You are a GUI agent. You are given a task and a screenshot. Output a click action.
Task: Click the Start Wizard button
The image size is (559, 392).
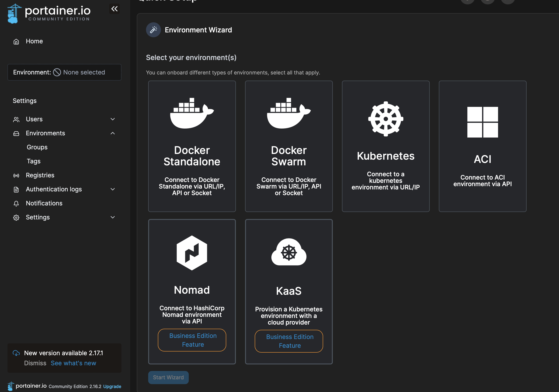tap(169, 377)
